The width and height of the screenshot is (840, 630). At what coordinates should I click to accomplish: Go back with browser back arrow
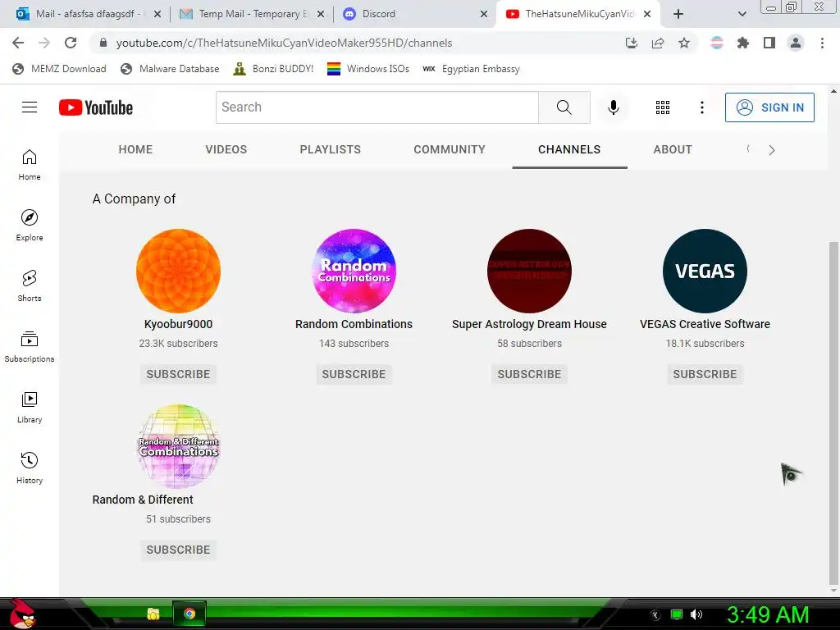tap(18, 43)
